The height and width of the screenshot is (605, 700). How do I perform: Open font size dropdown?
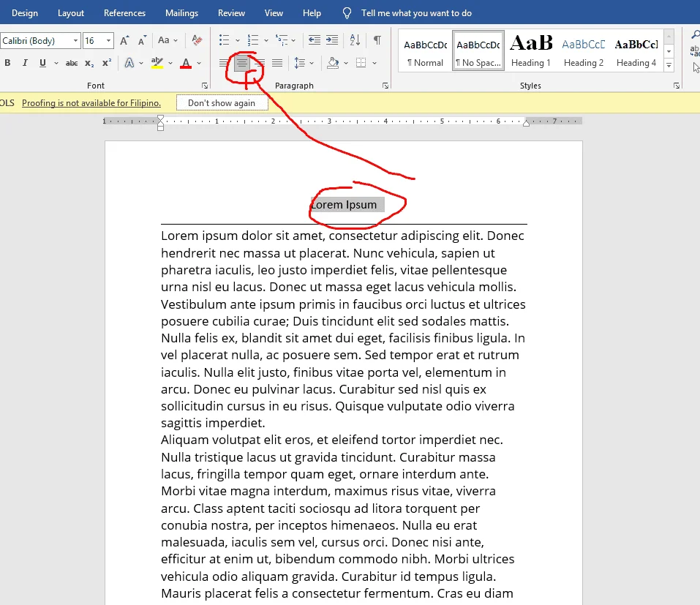108,41
